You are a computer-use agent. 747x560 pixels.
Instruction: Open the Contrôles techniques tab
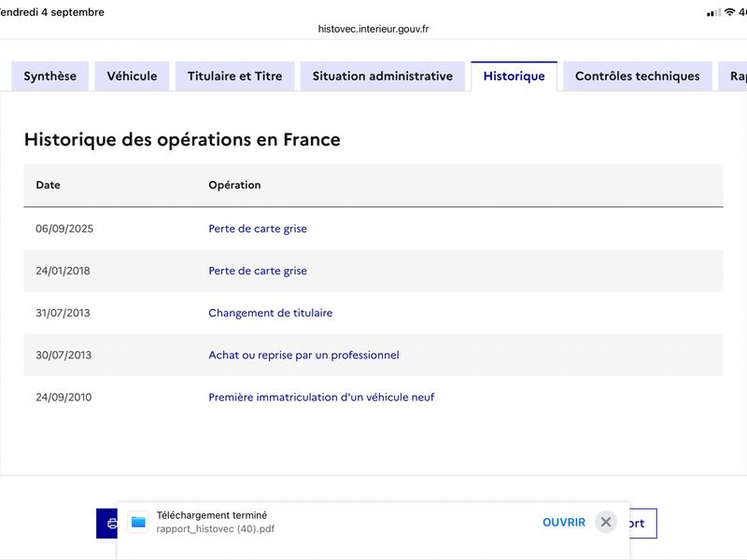tap(638, 77)
